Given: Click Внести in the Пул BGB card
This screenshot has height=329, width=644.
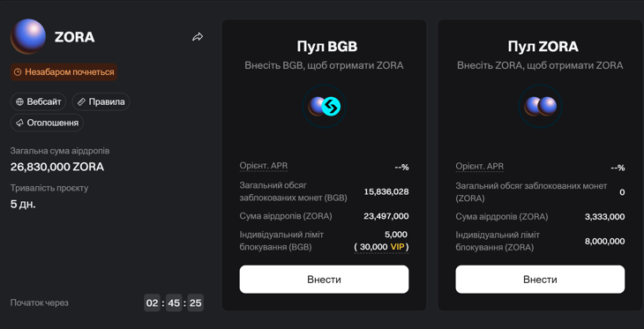Looking at the screenshot, I should (324, 280).
